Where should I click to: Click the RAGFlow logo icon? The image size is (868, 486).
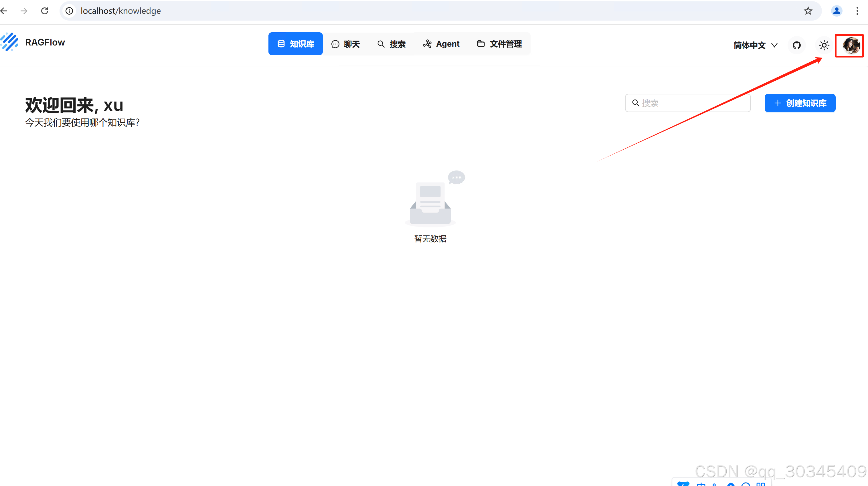click(x=9, y=42)
